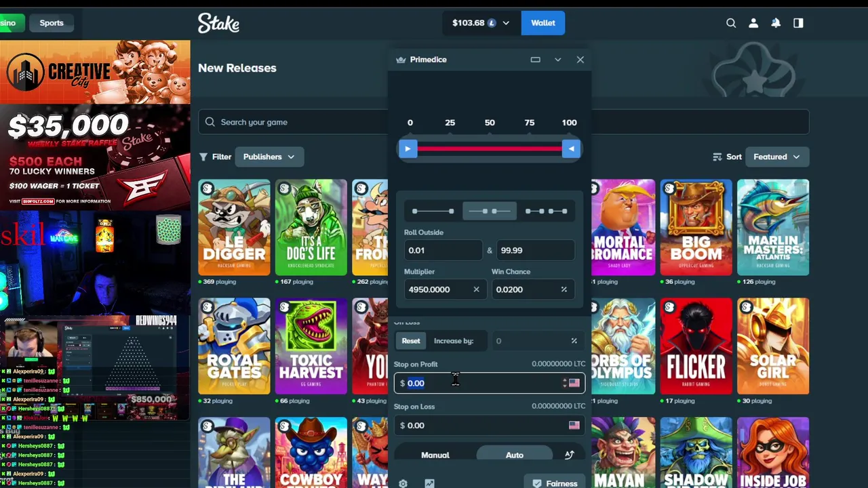Open the Wallet
This screenshot has width=868, height=488.
click(x=542, y=23)
